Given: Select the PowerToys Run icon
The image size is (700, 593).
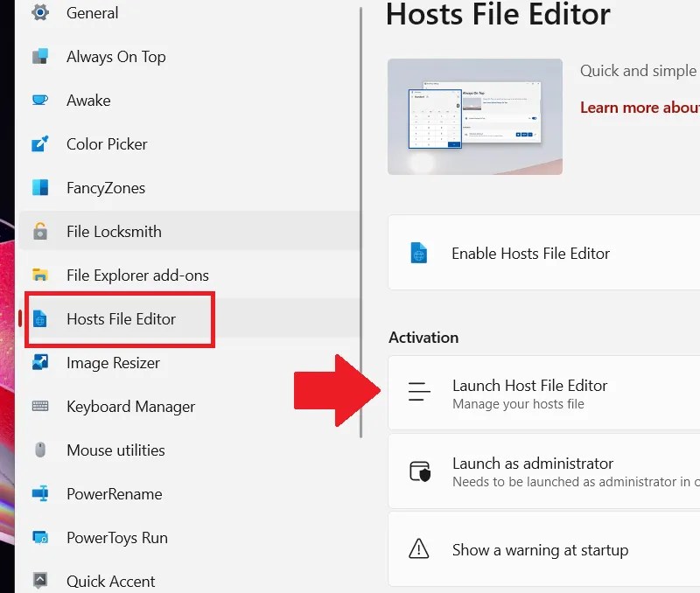Looking at the screenshot, I should (x=38, y=537).
